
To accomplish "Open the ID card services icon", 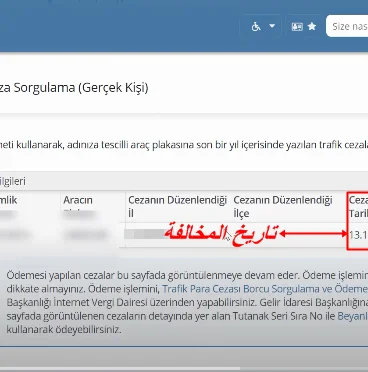I will click(x=297, y=26).
